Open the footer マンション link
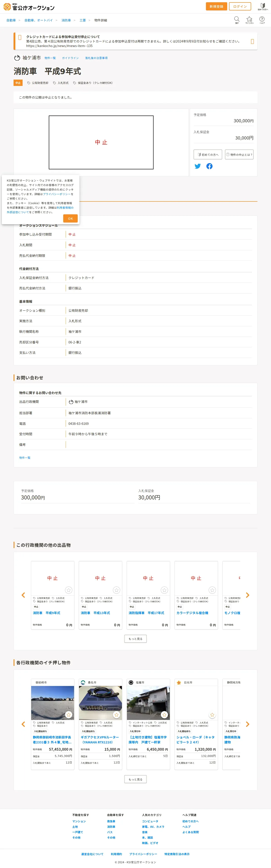 (x=79, y=821)
